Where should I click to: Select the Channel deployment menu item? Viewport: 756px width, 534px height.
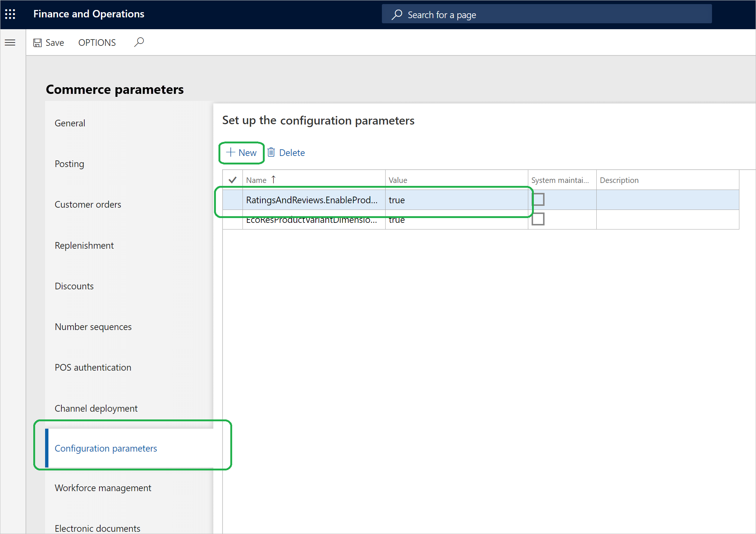(x=96, y=408)
